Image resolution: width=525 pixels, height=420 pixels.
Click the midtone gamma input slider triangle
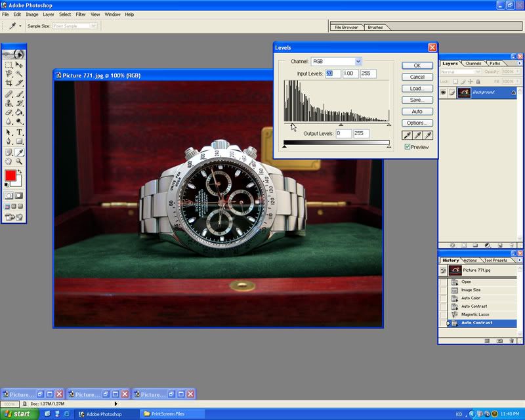click(x=341, y=125)
